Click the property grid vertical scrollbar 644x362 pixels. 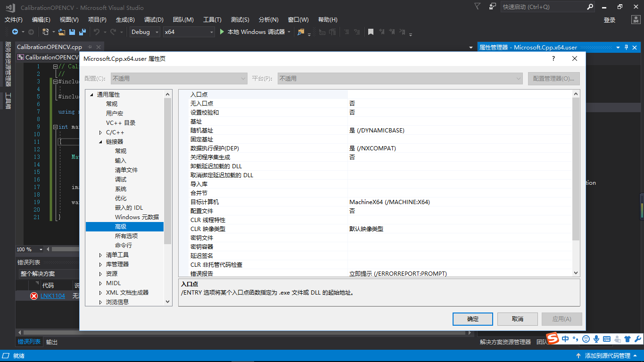(576, 169)
